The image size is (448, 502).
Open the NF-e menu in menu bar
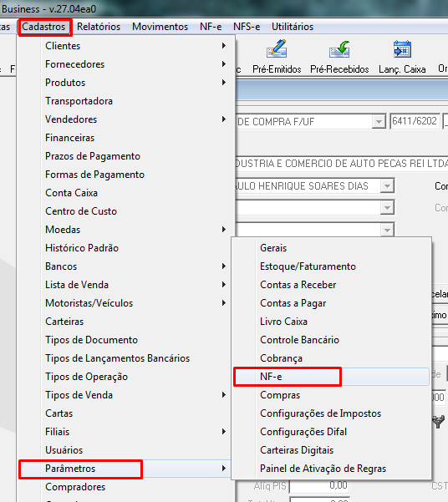click(211, 27)
